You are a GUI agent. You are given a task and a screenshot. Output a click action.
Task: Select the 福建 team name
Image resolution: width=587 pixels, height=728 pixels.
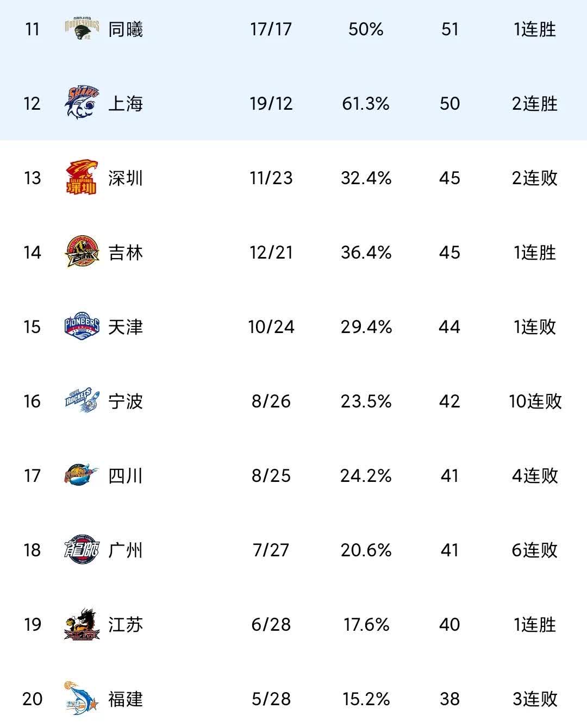click(x=126, y=699)
